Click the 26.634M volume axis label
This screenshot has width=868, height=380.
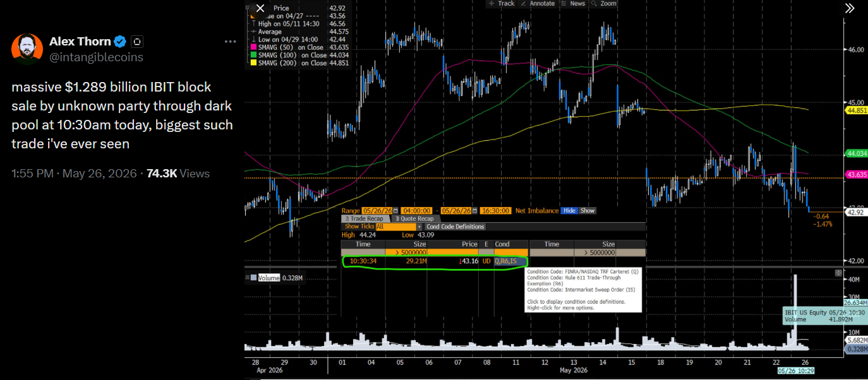coord(855,302)
